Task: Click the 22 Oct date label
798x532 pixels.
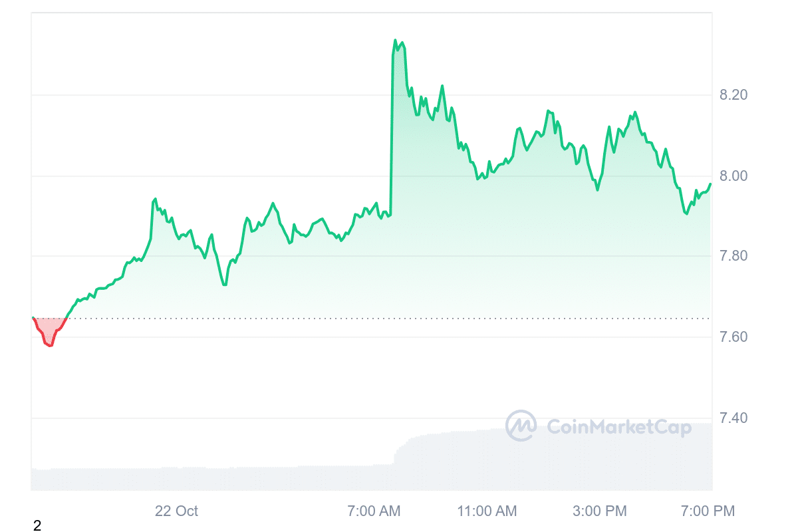Action: point(176,511)
